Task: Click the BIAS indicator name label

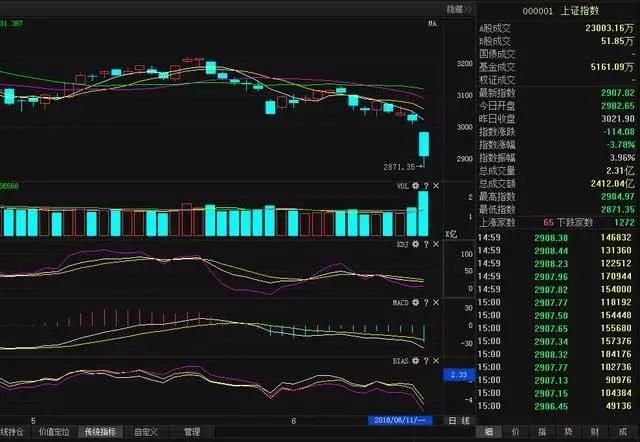Action: (400, 361)
